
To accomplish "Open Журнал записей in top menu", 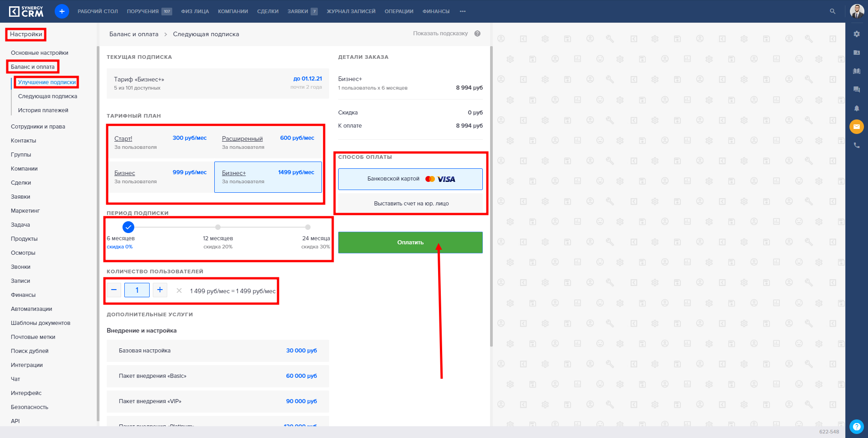I will point(351,11).
